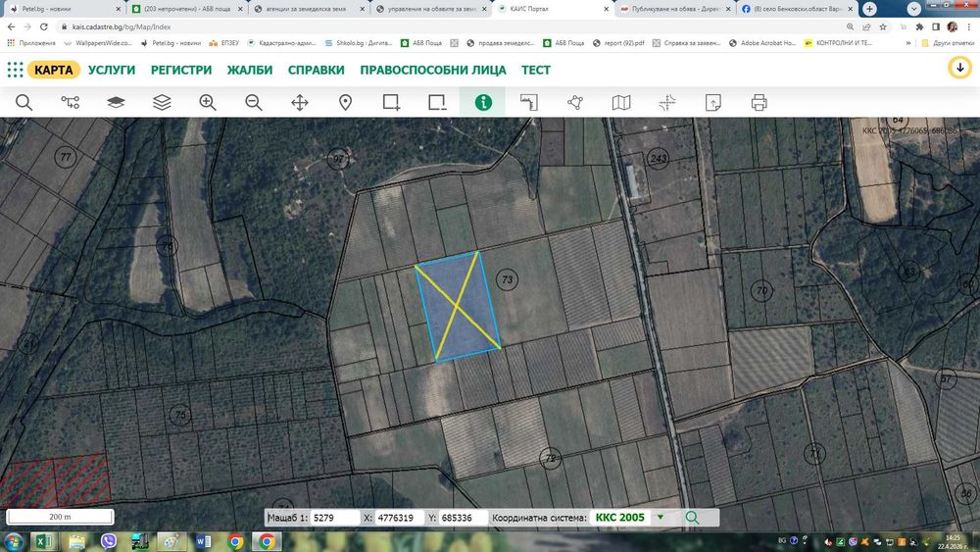This screenshot has width=980, height=552.
Task: Open the Windows Start button
Action: (13, 541)
